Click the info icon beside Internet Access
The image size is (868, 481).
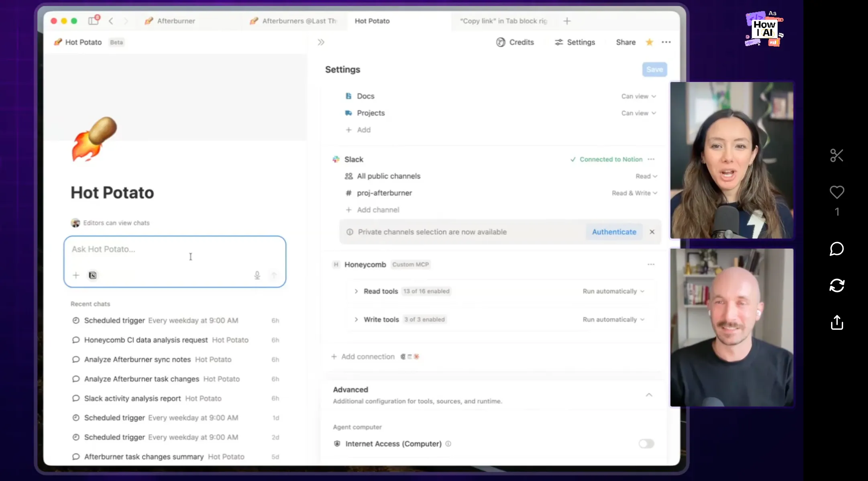tap(448, 444)
